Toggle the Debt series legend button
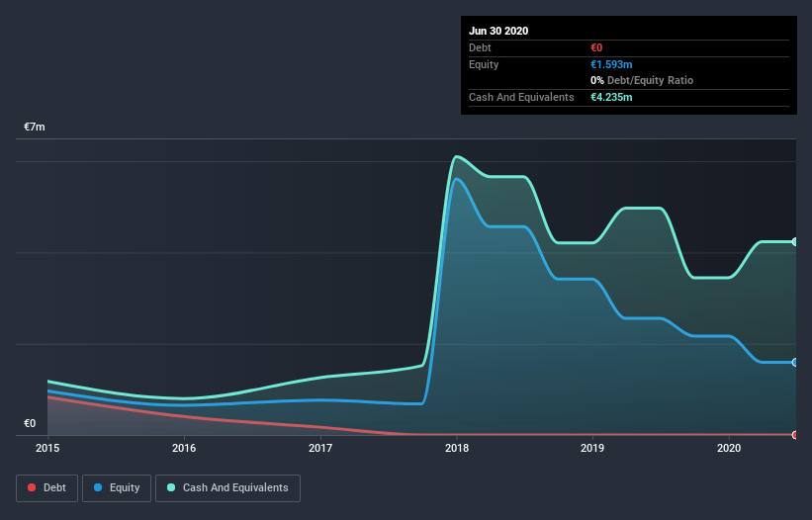The height and width of the screenshot is (520, 812). pyautogui.click(x=46, y=488)
